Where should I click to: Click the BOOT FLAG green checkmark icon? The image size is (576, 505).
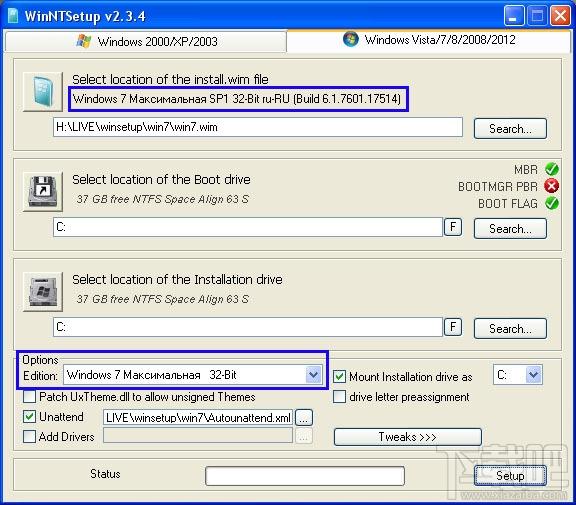tap(551, 203)
